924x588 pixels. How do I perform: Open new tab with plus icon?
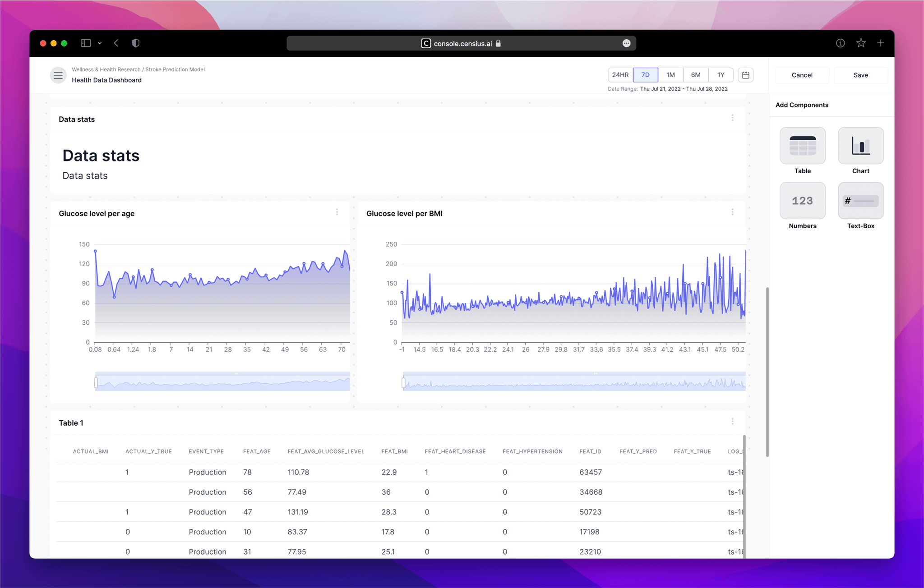coord(881,43)
